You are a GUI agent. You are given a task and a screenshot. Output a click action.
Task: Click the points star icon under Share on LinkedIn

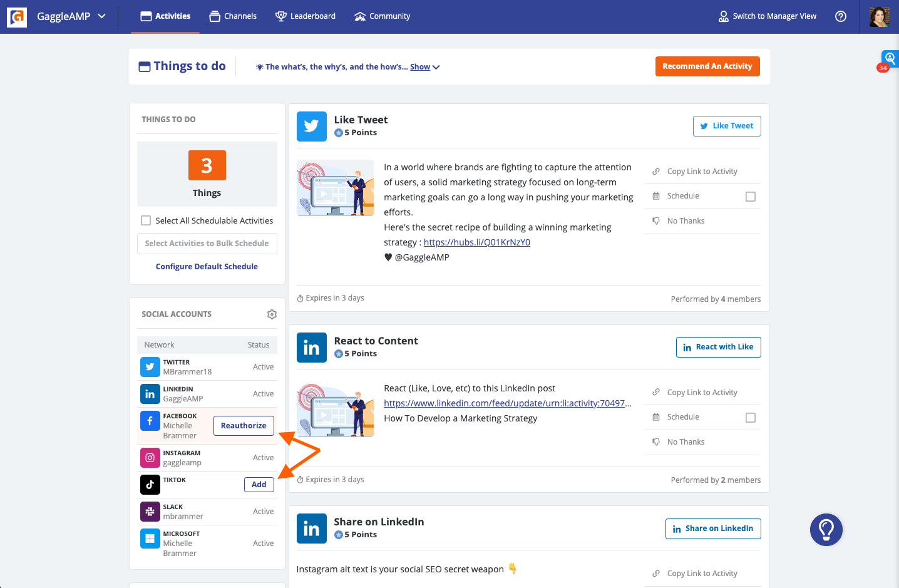click(x=339, y=535)
